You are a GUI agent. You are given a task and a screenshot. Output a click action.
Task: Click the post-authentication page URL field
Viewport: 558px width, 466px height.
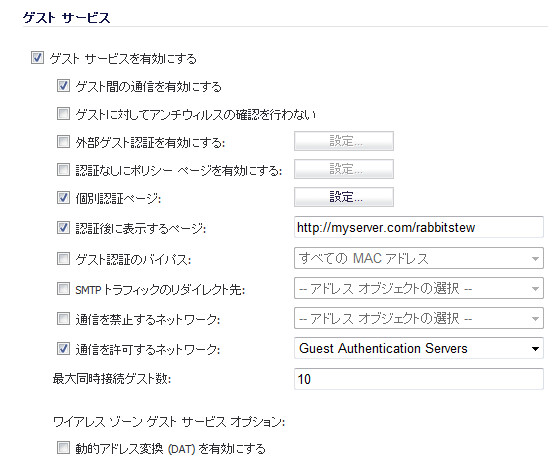[x=419, y=227]
